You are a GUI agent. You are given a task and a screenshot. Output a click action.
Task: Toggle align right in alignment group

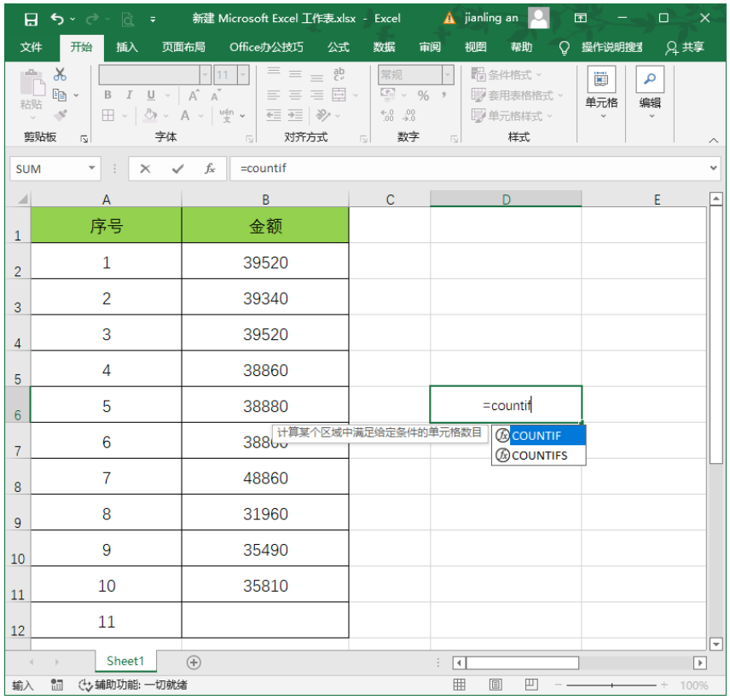317,95
